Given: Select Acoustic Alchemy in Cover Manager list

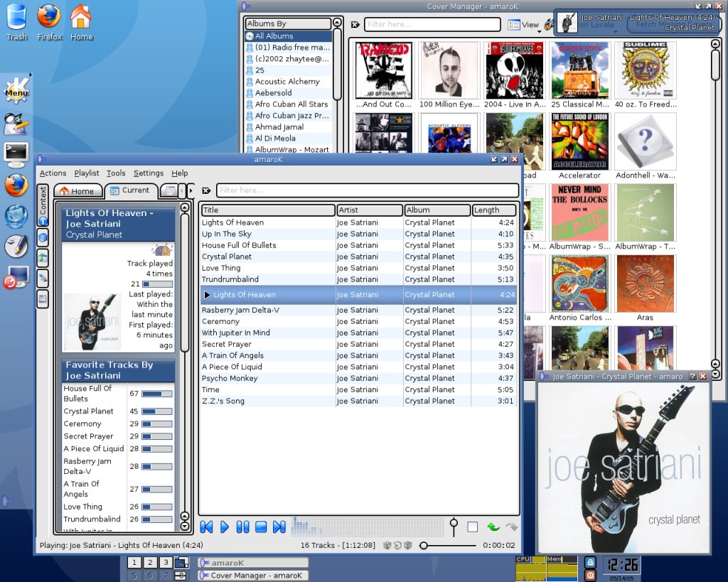Looking at the screenshot, I should click(x=289, y=82).
